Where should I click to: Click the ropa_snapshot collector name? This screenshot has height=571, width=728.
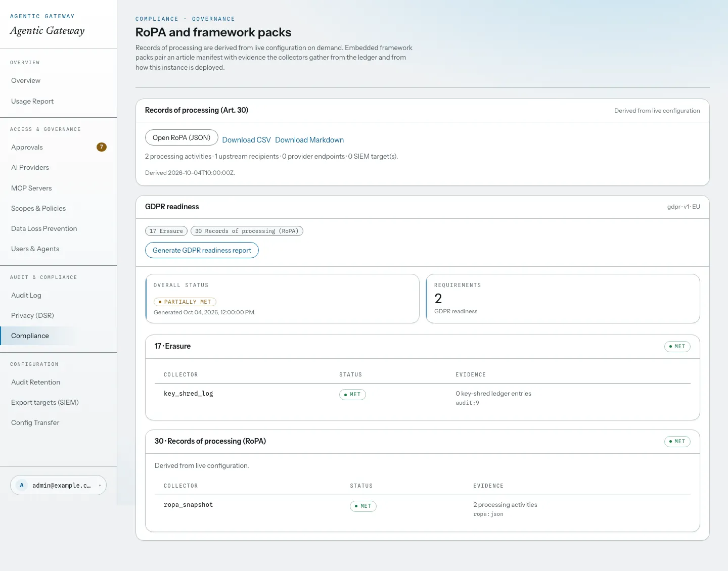pyautogui.click(x=188, y=505)
